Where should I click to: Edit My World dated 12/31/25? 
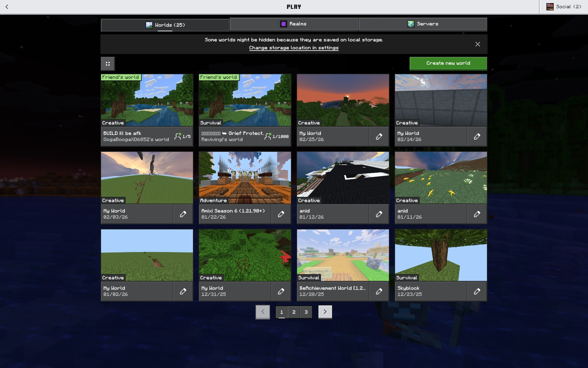tap(281, 291)
